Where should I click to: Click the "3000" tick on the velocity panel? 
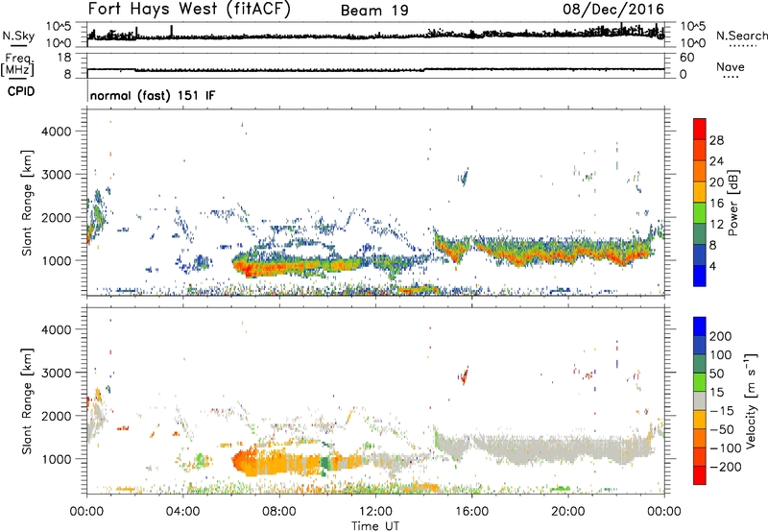pyautogui.click(x=56, y=373)
